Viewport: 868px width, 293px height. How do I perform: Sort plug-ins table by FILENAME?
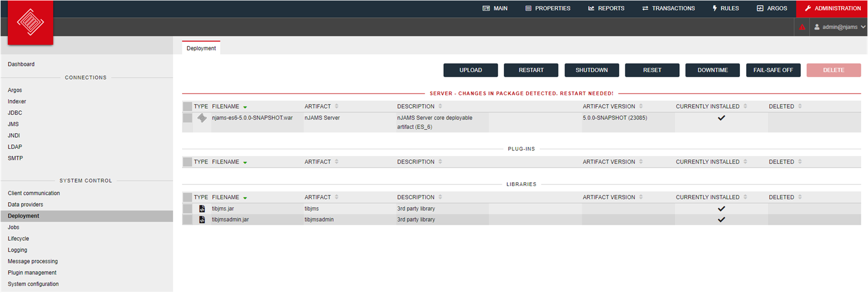pyautogui.click(x=229, y=162)
